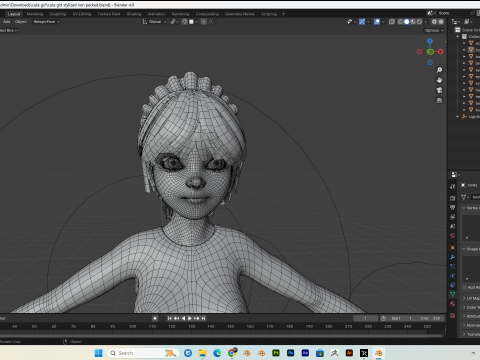Open the object types visibility dropdown
480x360 pixels.
pos(350,22)
